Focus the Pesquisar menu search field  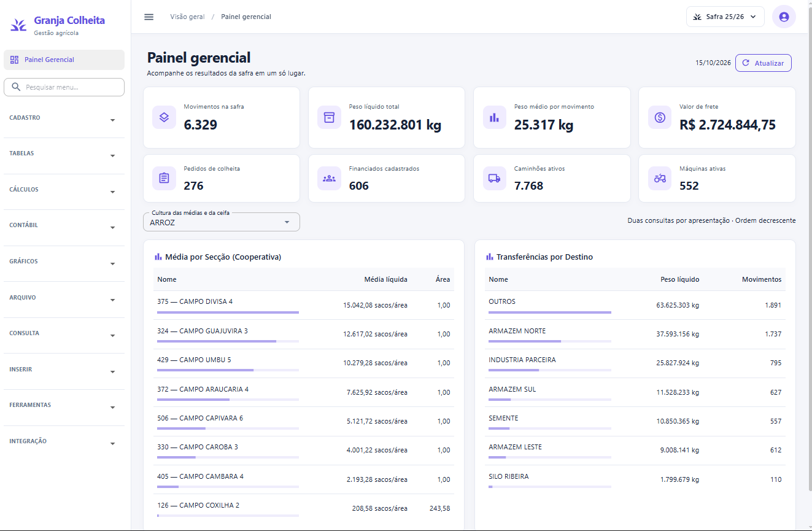[x=64, y=87]
